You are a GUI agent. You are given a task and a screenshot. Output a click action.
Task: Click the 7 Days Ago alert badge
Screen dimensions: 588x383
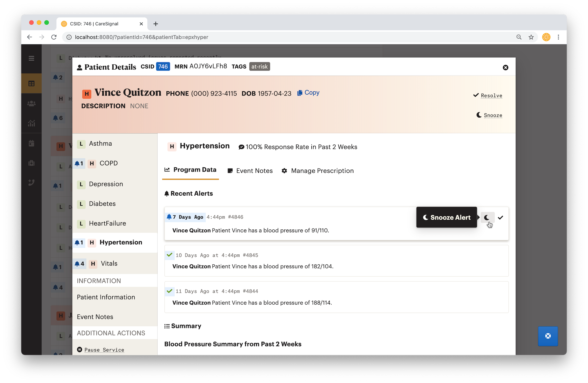click(185, 217)
